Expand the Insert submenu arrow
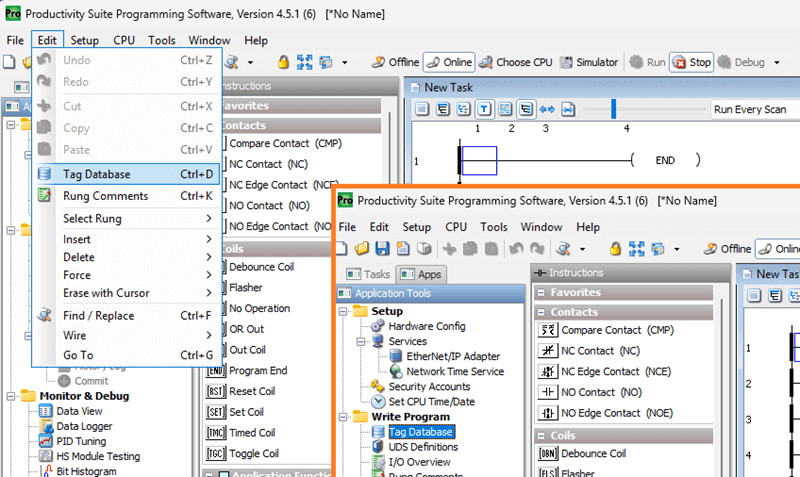The image size is (800, 477). [208, 239]
